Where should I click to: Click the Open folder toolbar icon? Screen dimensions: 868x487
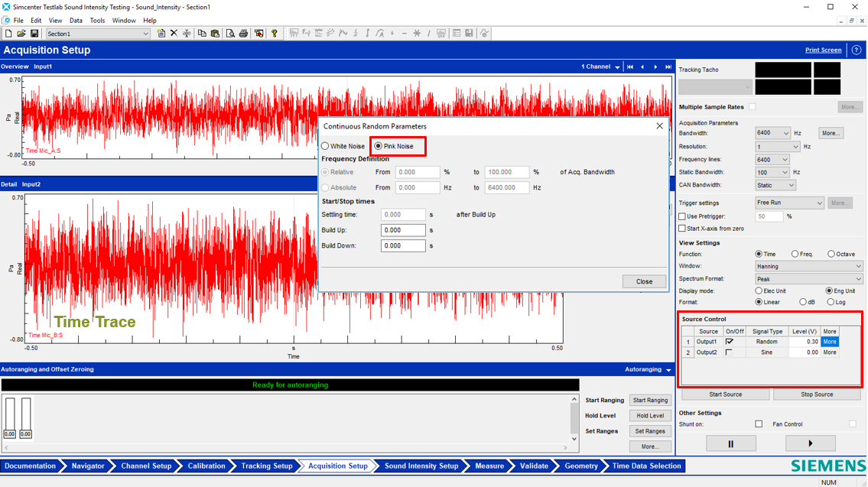21,34
